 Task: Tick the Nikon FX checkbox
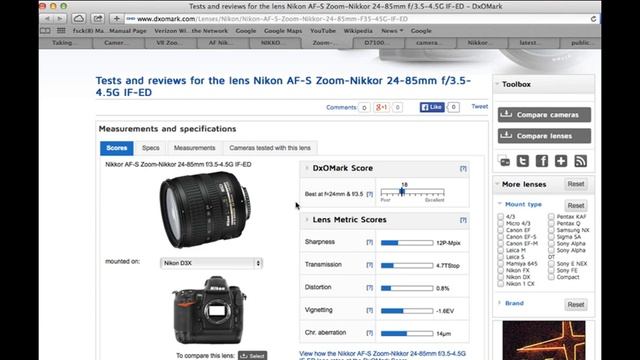tap(500, 270)
